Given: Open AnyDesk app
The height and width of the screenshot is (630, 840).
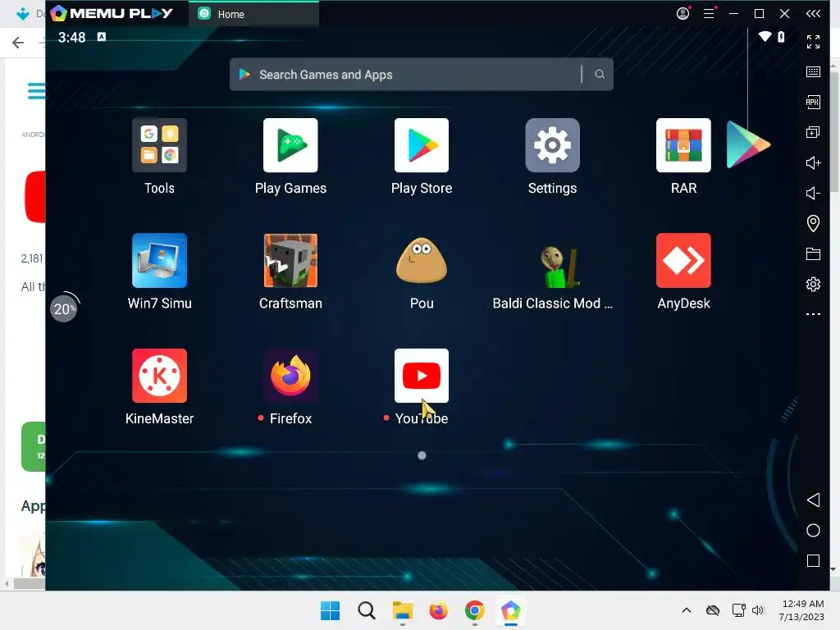Looking at the screenshot, I should click(683, 260).
